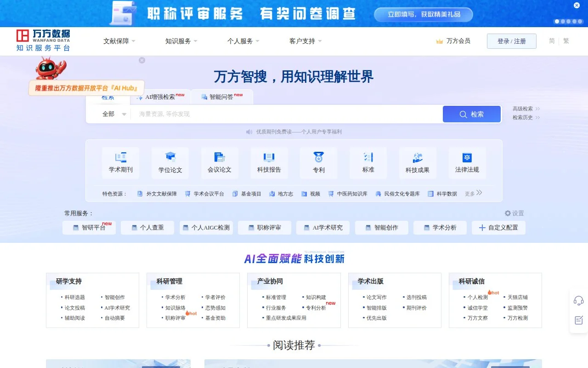Open the customer service headset icon

pos(579,301)
